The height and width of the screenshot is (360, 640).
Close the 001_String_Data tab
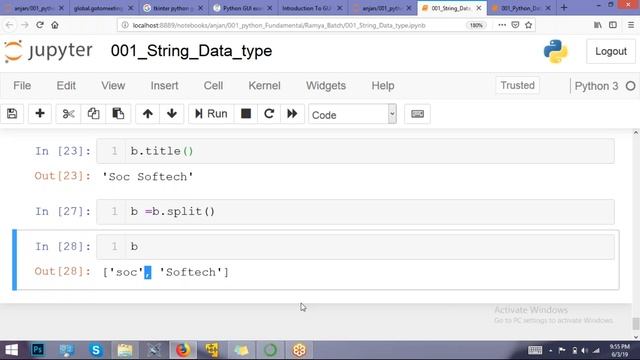pos(479,8)
